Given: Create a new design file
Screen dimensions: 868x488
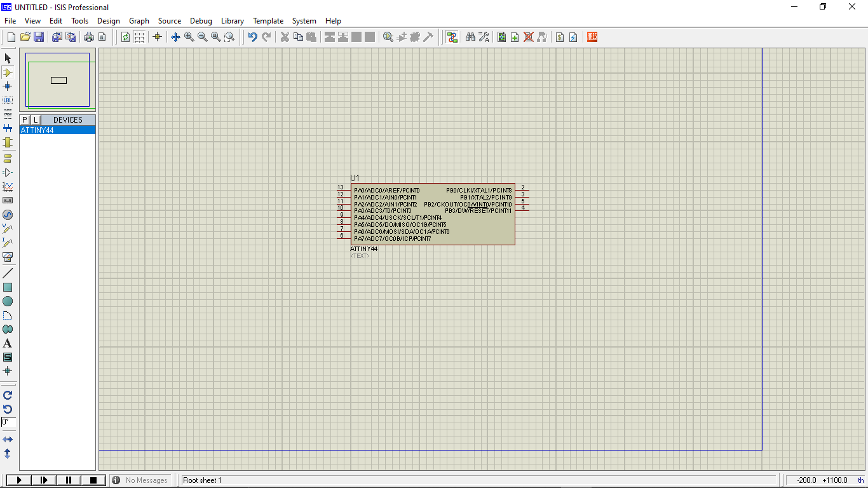Looking at the screenshot, I should [11, 37].
